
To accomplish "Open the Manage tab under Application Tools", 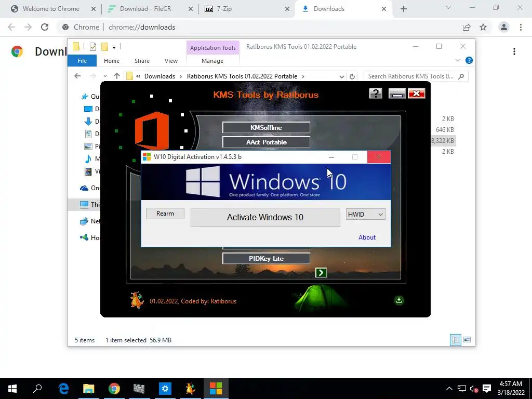I will coord(212,61).
